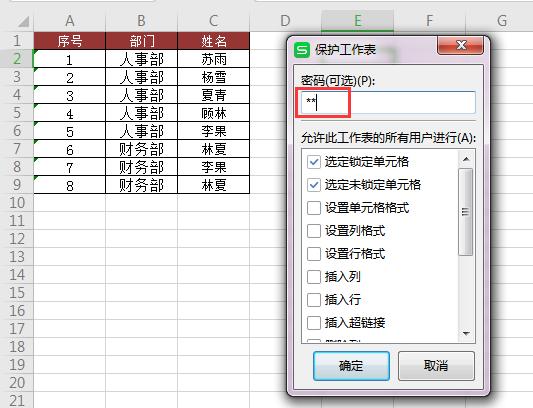Select column C header
Viewport: 533px width, 408px height.
213,21
